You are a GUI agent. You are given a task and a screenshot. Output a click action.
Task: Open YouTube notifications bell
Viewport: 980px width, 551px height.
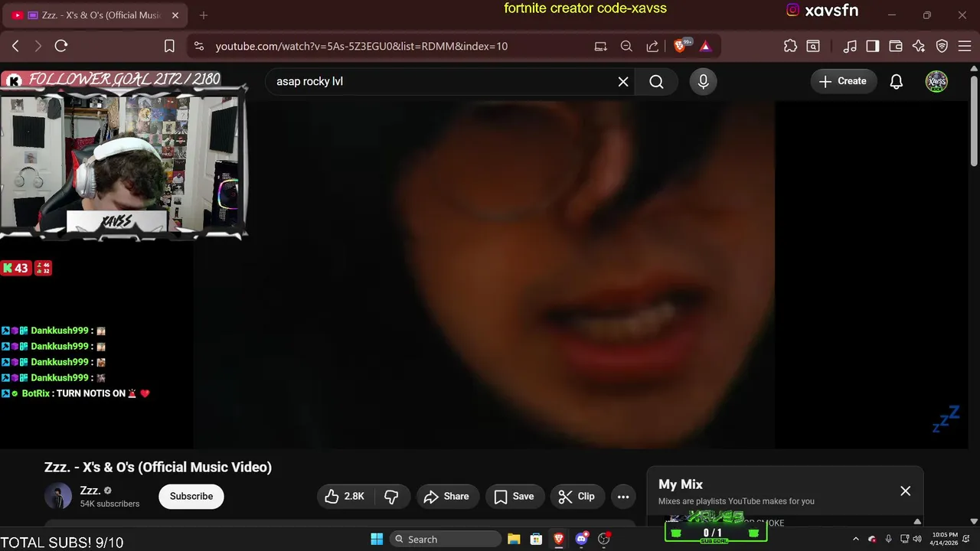(897, 81)
